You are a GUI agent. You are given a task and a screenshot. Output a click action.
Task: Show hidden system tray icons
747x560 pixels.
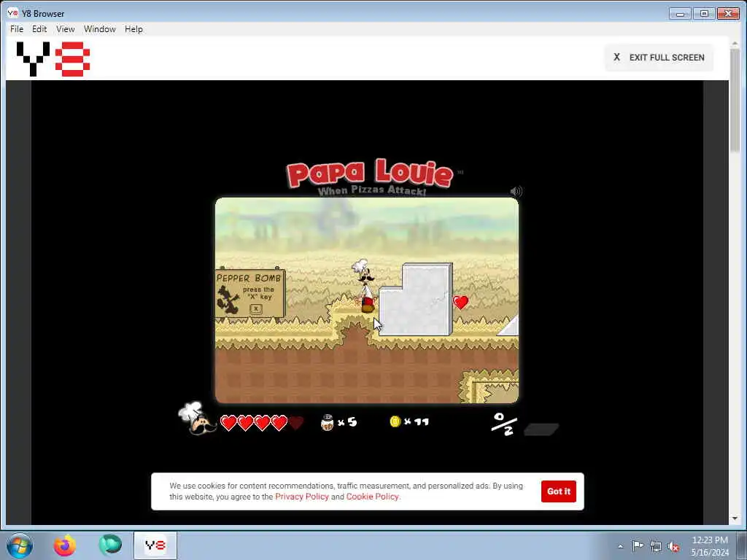tap(620, 546)
